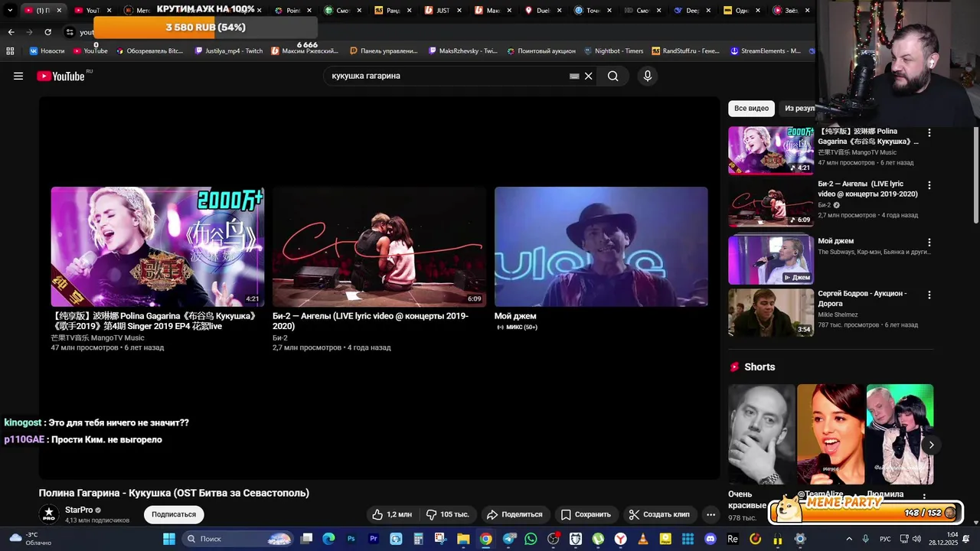Viewport: 980px width, 551px height.
Task: Open Telegram from the taskbar
Action: click(508, 539)
